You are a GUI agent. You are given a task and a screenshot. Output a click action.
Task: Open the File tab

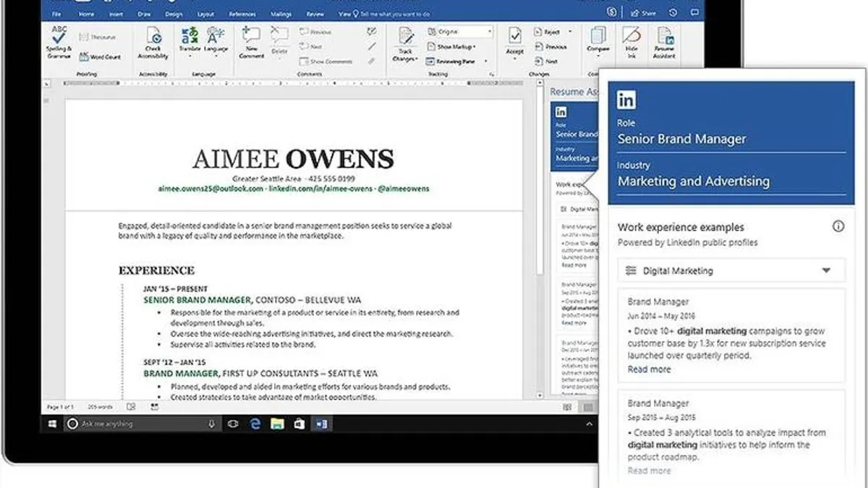point(56,14)
